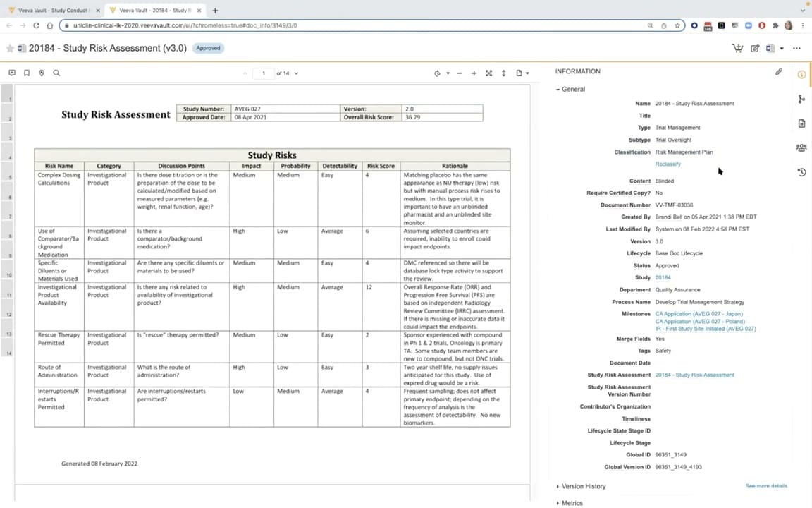Click the edit document icon in header
This screenshot has width=812, height=508.
click(x=755, y=48)
